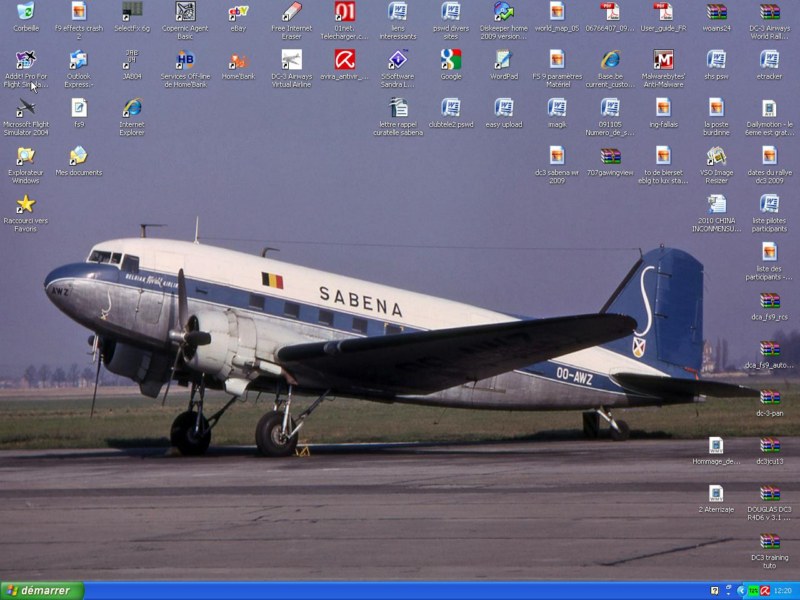Open the dca_fs9_rcs archive
This screenshot has width=800, height=600.
point(769,301)
